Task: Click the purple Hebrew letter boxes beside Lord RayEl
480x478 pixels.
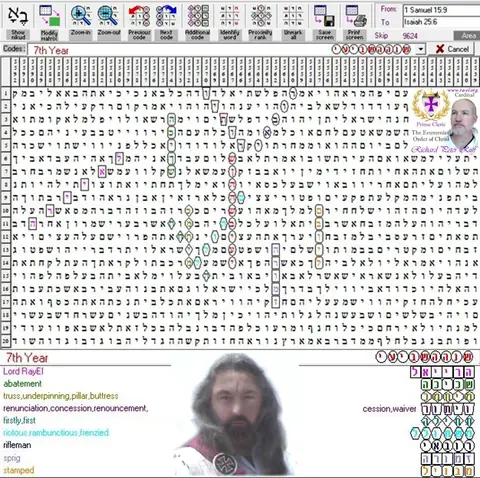Action: (442, 372)
